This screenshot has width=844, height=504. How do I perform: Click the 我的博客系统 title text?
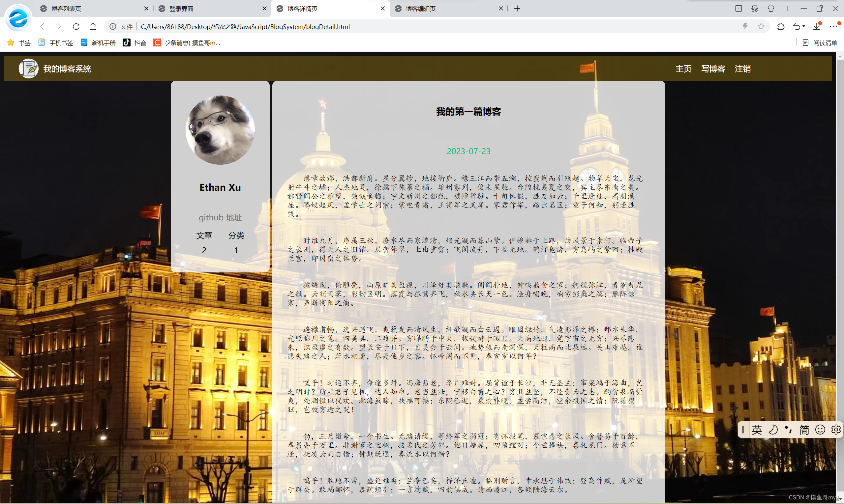click(x=67, y=69)
